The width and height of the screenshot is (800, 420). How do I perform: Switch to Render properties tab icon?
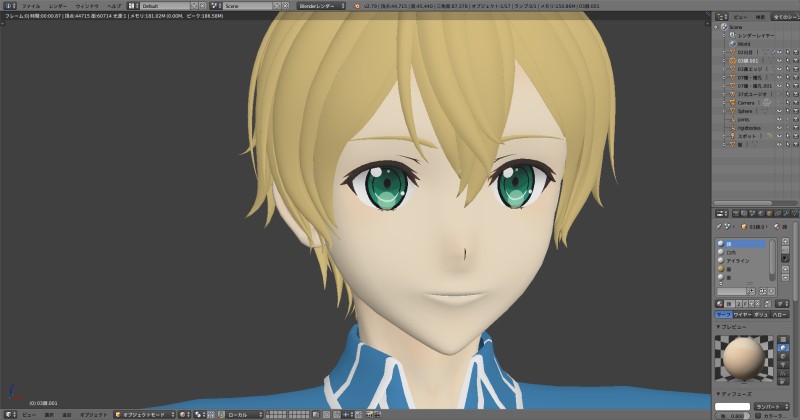[x=736, y=214]
